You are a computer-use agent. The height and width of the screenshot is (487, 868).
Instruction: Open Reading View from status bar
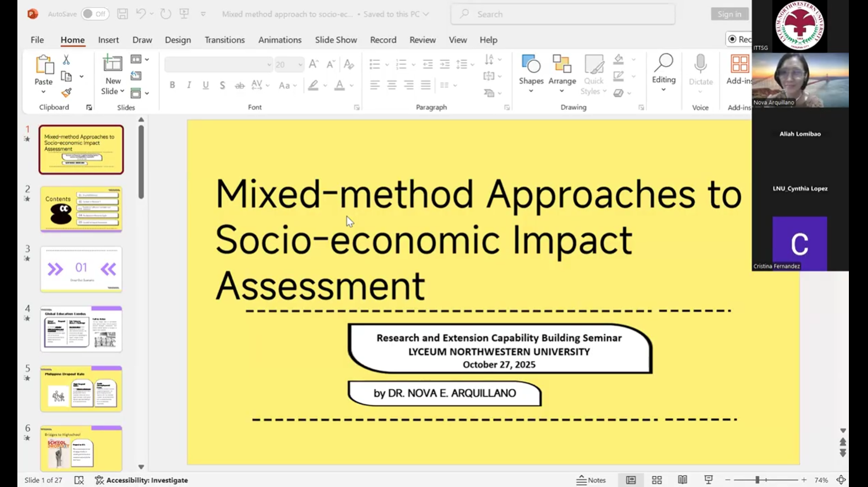tap(683, 480)
